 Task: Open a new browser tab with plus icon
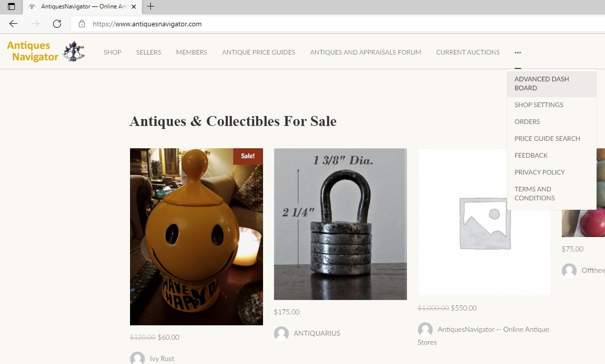(x=151, y=6)
